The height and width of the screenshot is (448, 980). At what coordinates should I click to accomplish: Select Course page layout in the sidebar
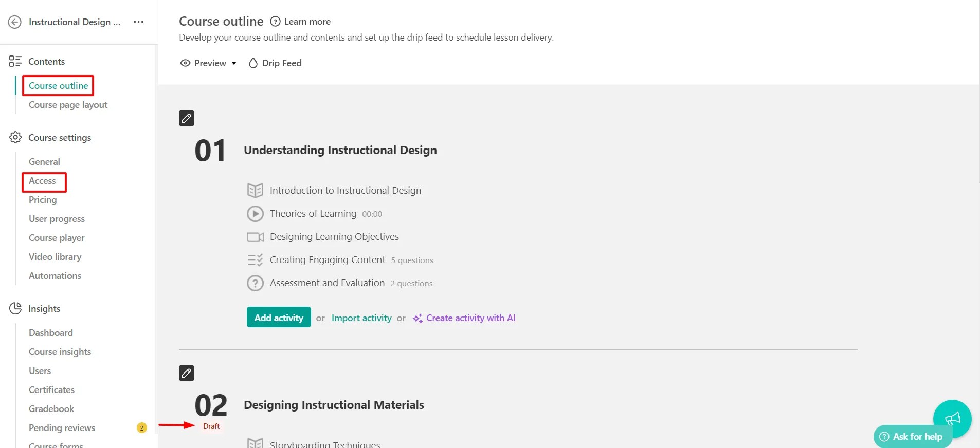coord(68,105)
